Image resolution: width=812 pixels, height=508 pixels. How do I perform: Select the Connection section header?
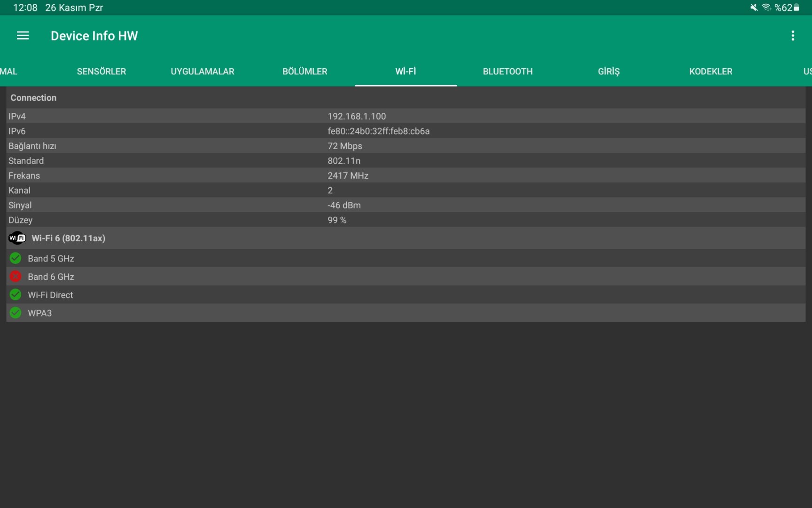tap(33, 98)
